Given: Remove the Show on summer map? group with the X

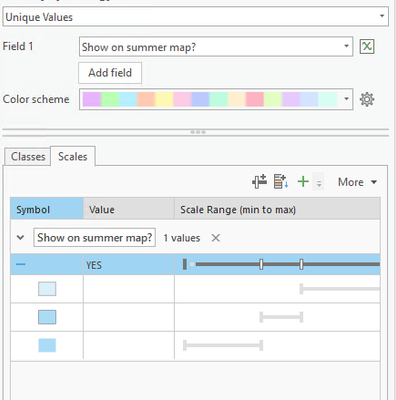Looking at the screenshot, I should [216, 238].
